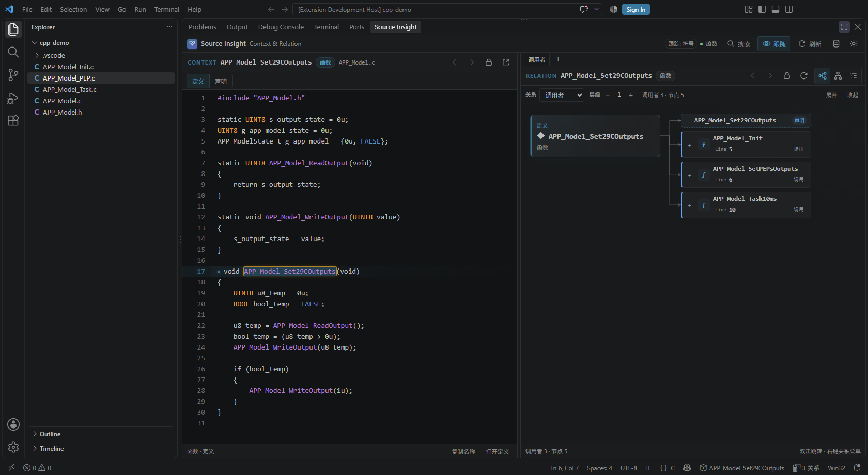Image resolution: width=868 pixels, height=475 pixels.
Task: Expand the APP_Model_Init caller node
Action: coord(689,145)
